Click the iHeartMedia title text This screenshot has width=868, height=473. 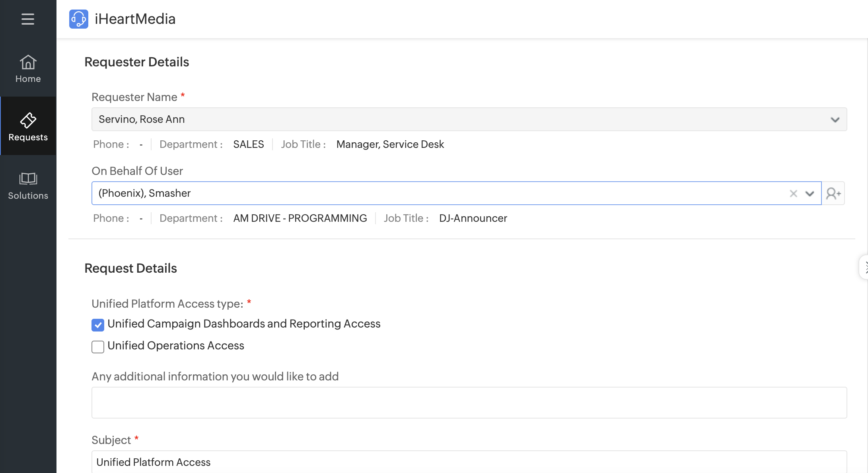pyautogui.click(x=135, y=19)
